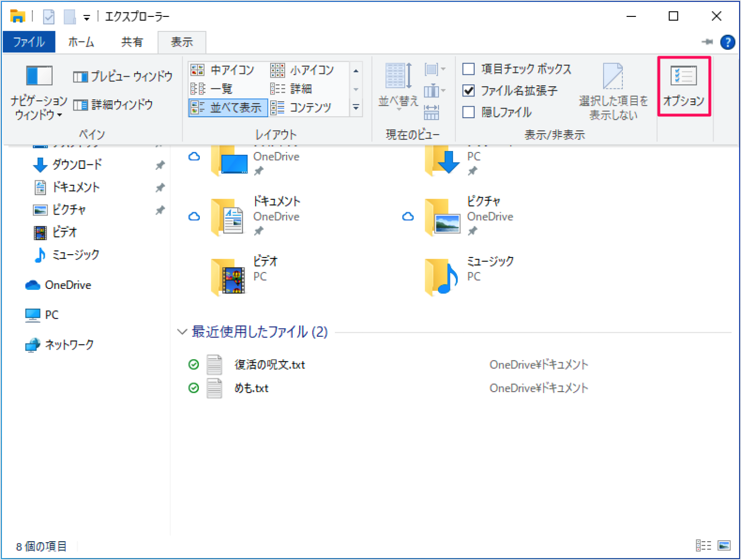
Task: Open the 並べ替え sort menu
Action: (398, 87)
